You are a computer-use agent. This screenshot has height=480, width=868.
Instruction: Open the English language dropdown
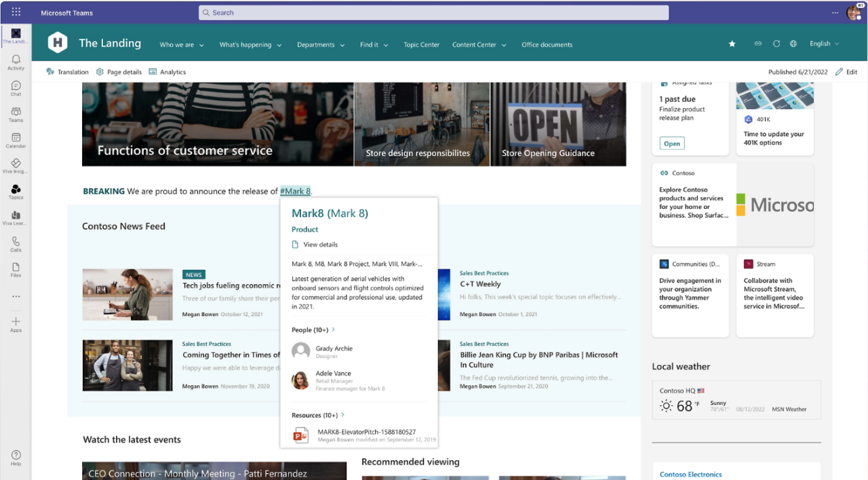pyautogui.click(x=823, y=43)
